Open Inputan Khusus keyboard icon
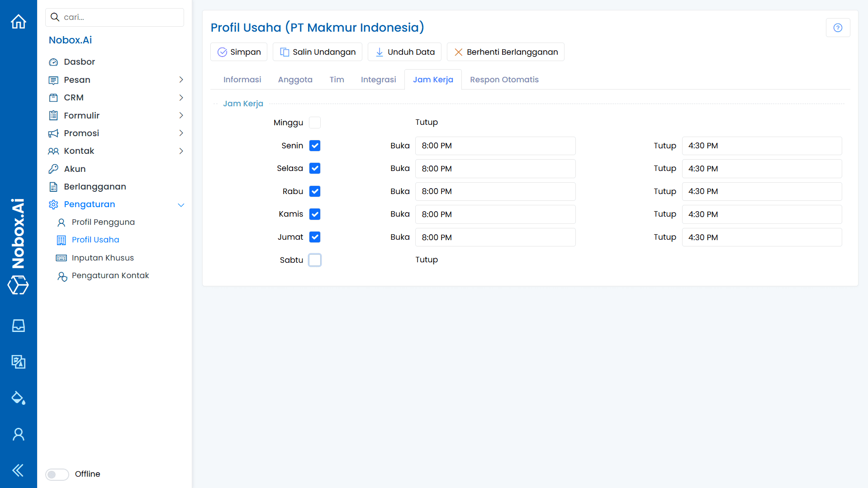The height and width of the screenshot is (488, 868). (x=61, y=258)
